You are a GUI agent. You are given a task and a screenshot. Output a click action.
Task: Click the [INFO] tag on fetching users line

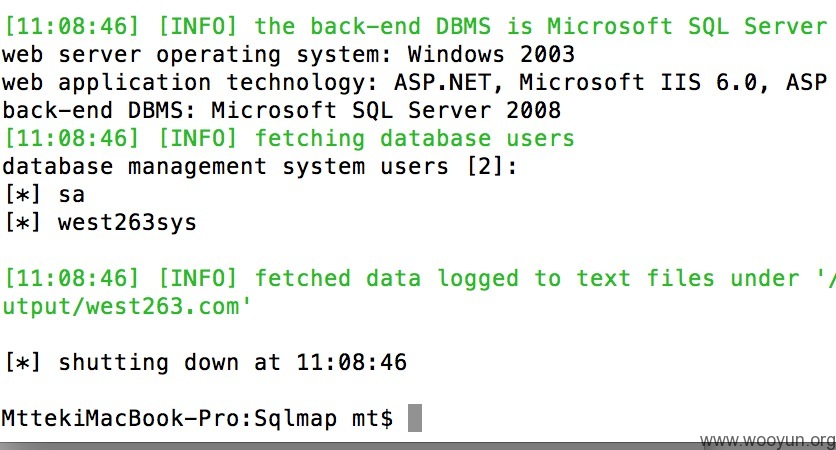tap(197, 139)
